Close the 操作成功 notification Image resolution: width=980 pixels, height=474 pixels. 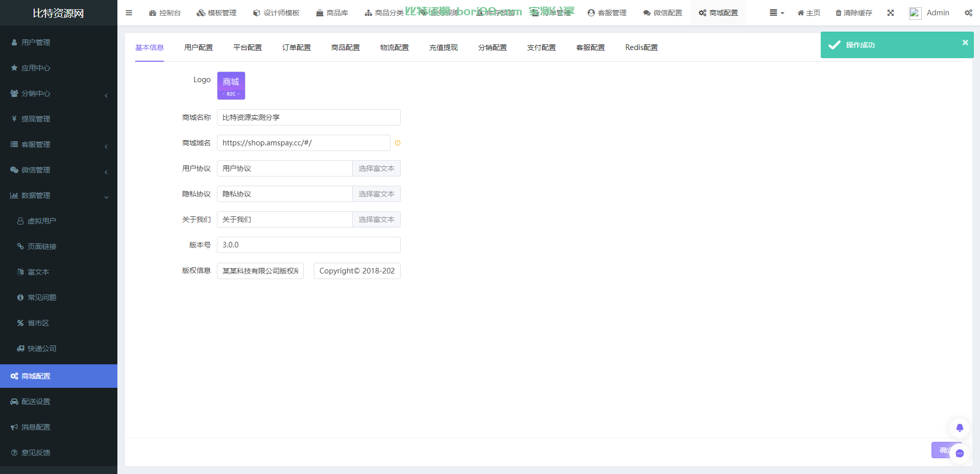coord(965,42)
